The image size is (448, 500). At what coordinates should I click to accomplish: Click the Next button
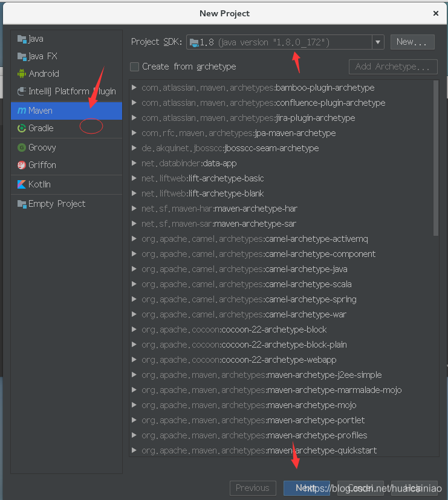[307, 488]
